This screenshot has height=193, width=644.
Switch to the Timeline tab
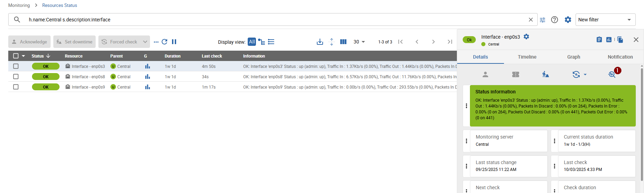[x=527, y=57]
